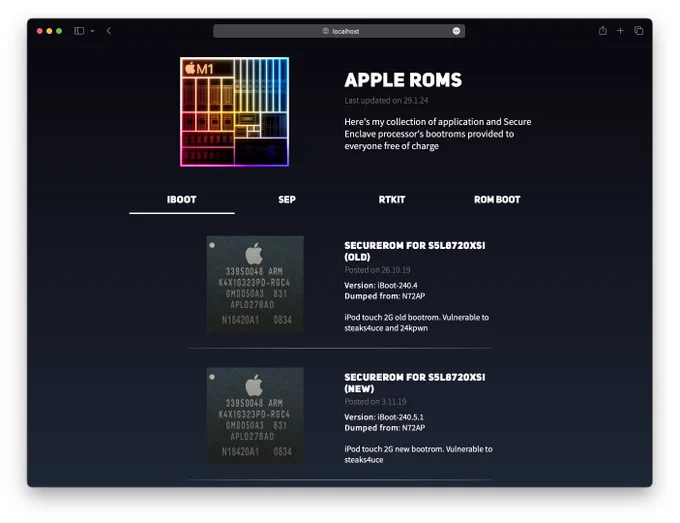
Task: Click the localhost address bar
Action: tap(339, 31)
